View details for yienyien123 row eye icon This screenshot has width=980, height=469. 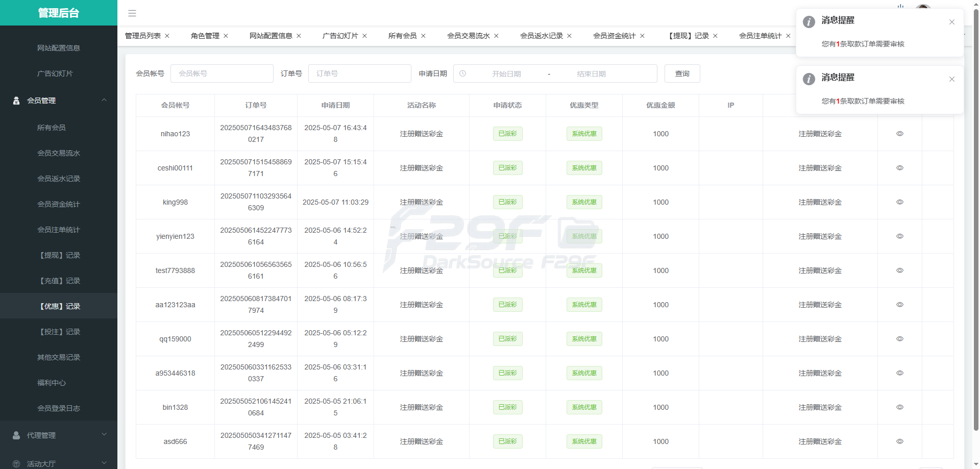(900, 236)
